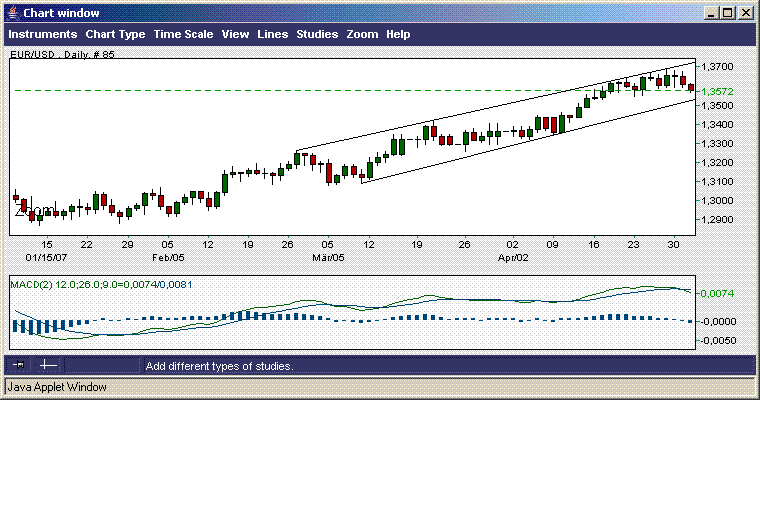Open the Time Scale menu
This screenshot has height=512, width=760.
(183, 34)
